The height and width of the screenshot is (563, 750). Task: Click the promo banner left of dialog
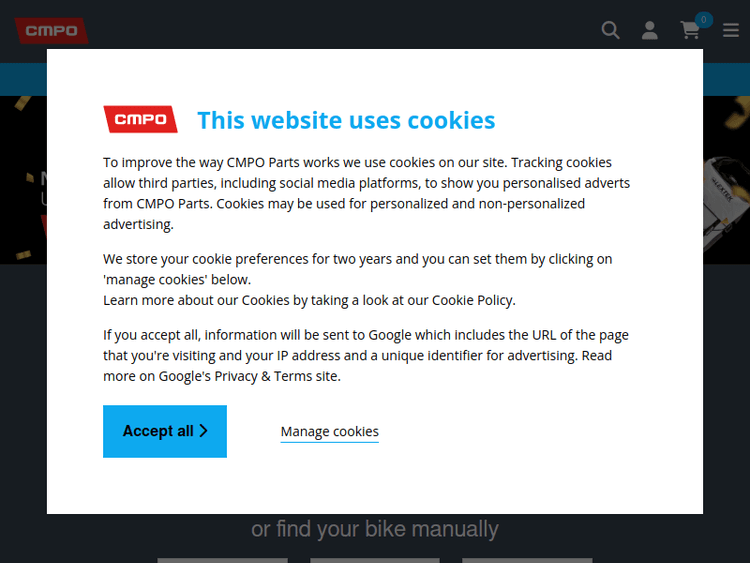23,180
